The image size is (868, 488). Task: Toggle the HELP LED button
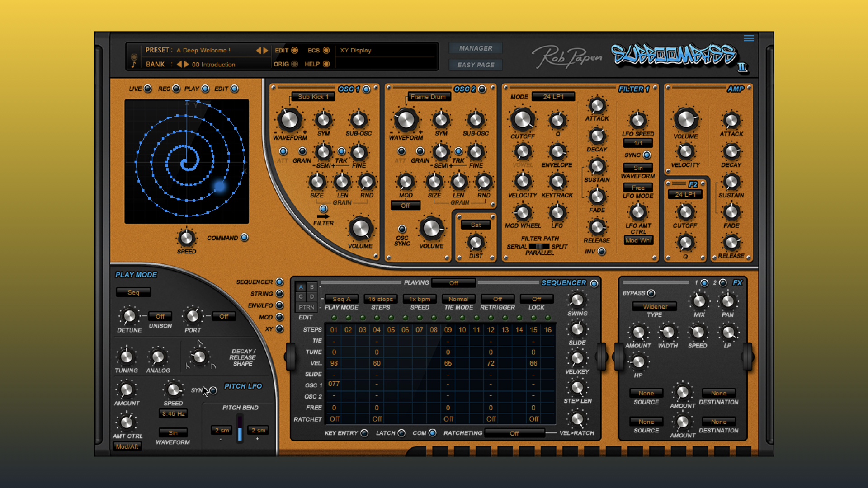(326, 64)
